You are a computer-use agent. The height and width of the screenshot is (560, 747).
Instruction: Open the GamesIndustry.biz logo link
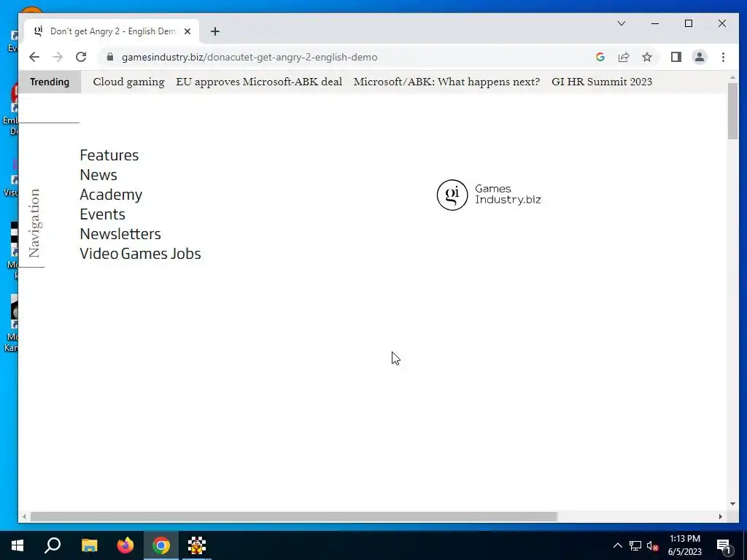(489, 195)
